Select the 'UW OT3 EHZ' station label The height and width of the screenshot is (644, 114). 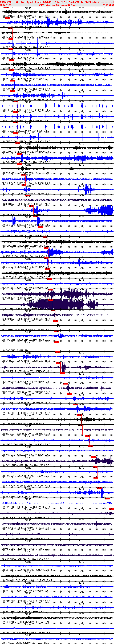(x=8, y=403)
